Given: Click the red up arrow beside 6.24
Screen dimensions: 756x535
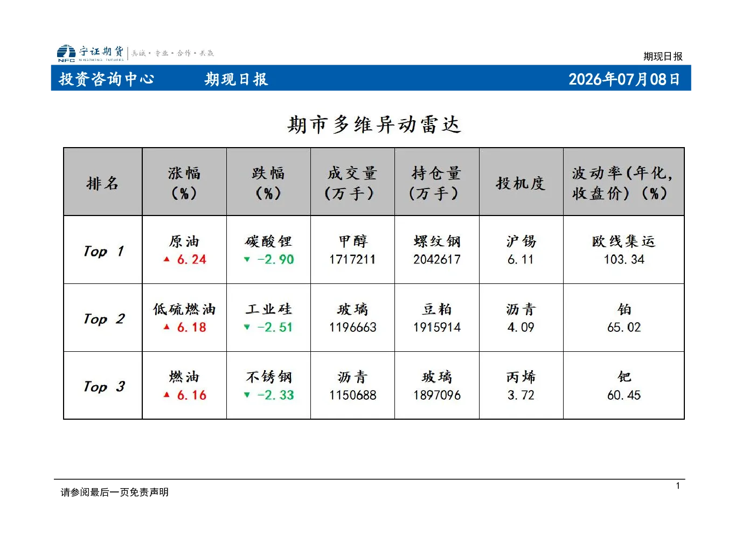Looking at the screenshot, I should coord(167,259).
